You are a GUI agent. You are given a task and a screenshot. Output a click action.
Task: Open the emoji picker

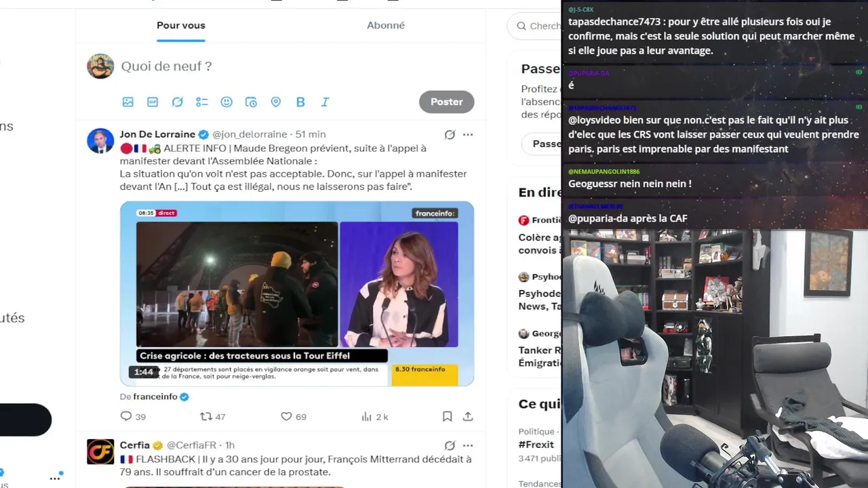pyautogui.click(x=226, y=102)
